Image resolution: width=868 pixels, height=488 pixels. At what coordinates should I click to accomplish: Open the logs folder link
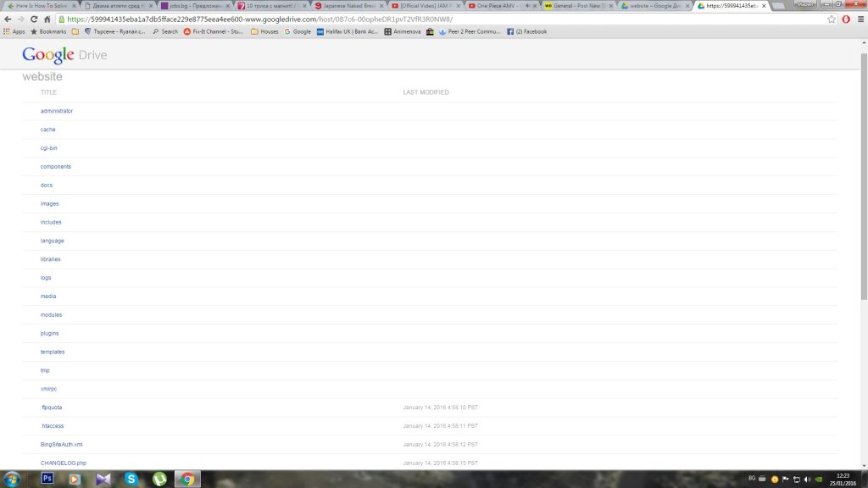[46, 278]
